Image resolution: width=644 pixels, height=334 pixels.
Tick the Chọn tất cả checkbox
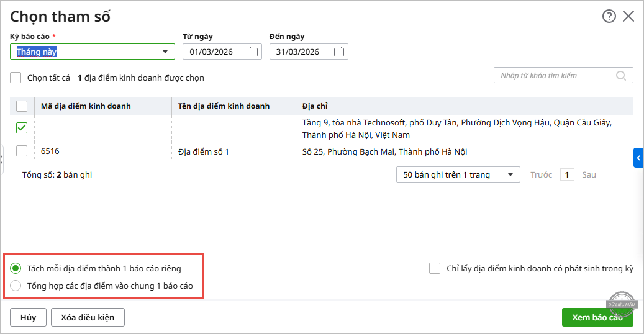16,78
